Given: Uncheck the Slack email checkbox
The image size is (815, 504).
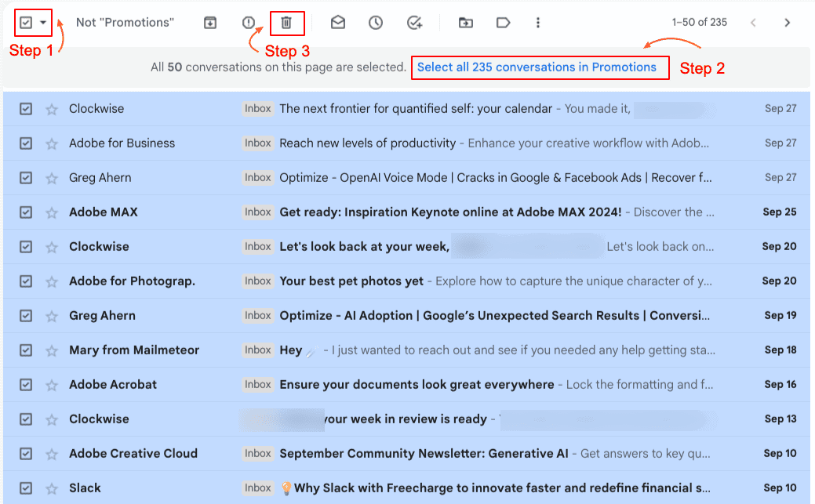Looking at the screenshot, I should click(25, 488).
